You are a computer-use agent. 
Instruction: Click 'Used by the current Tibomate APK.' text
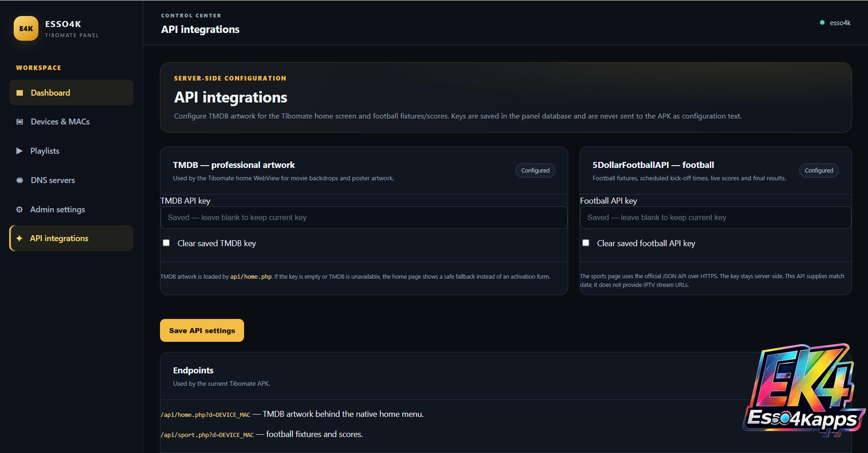[222, 383]
